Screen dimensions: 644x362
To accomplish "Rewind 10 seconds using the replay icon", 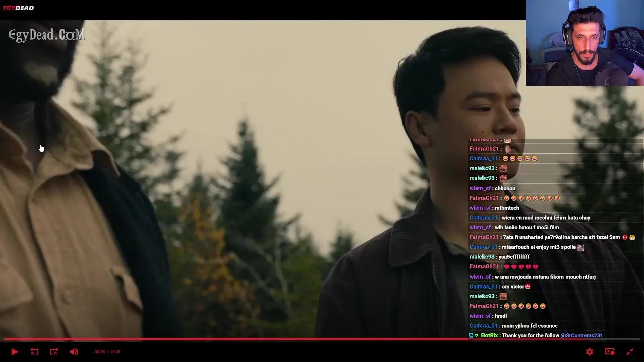I will pos(34,352).
